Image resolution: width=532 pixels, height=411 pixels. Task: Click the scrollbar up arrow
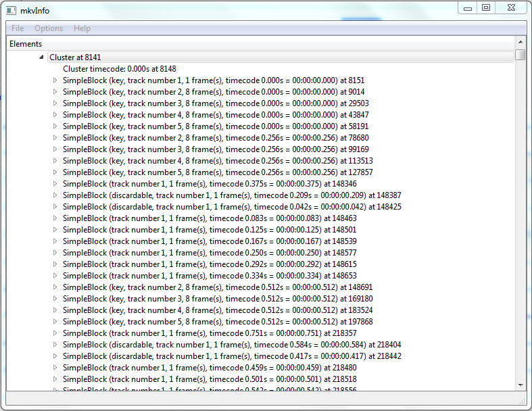(x=520, y=42)
